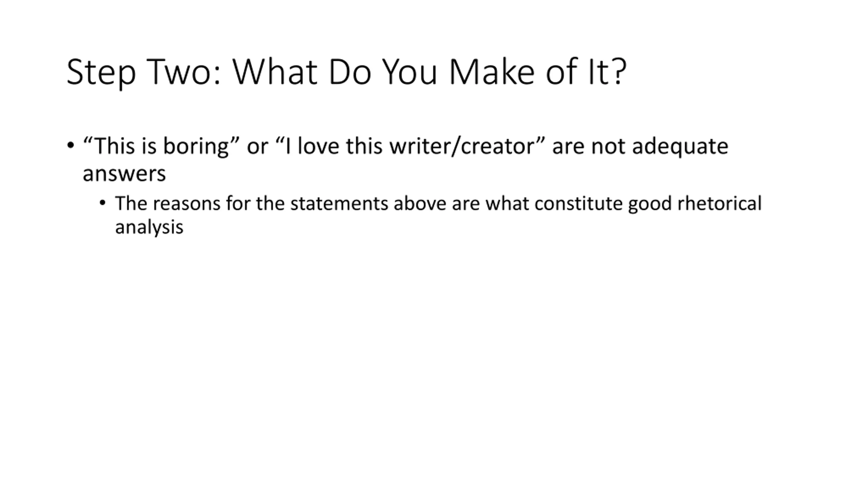The image size is (868, 488).
Task: Click the word 'Make' in the title
Action: point(492,72)
